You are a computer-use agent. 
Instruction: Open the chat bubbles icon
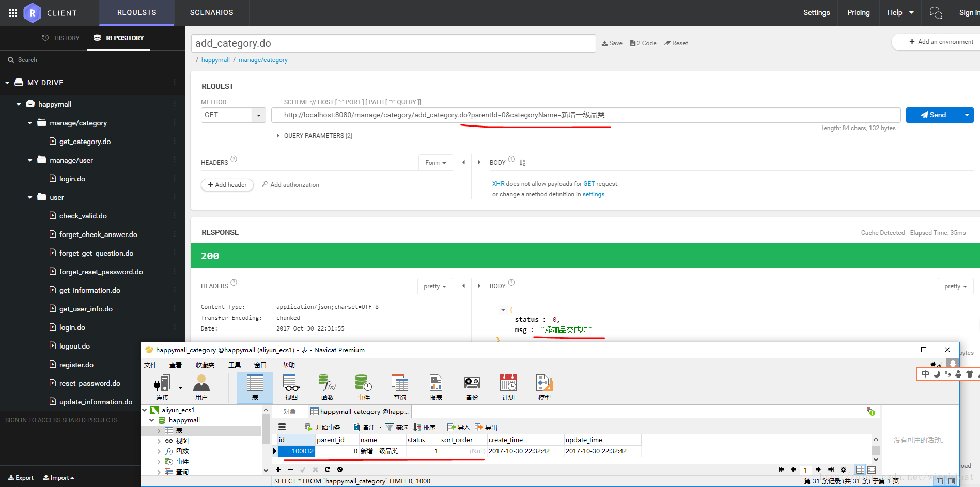936,13
